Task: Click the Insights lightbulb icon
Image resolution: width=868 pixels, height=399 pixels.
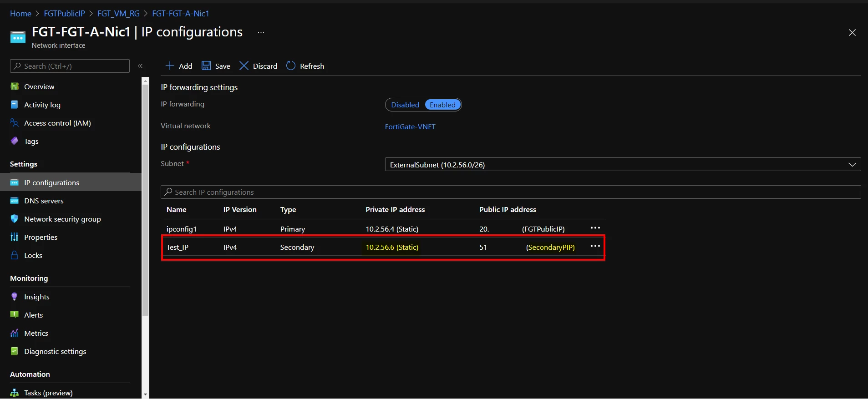Action: [15, 297]
